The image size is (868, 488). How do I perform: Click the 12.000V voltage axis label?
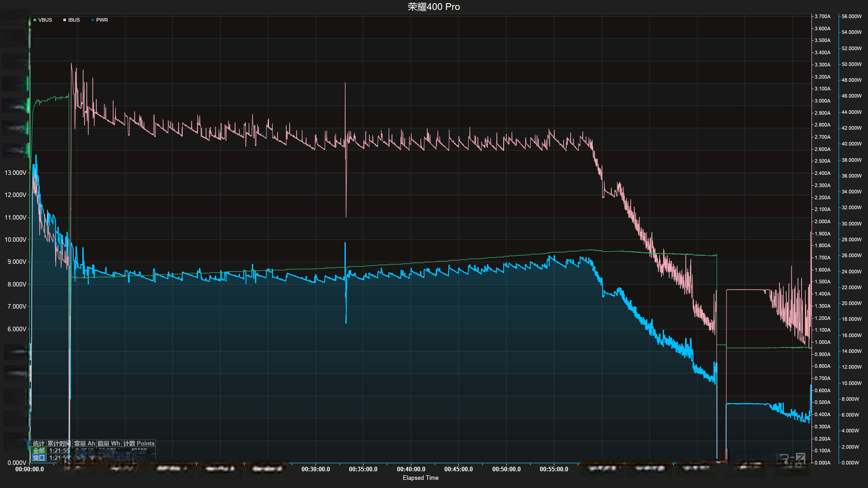[x=15, y=195]
